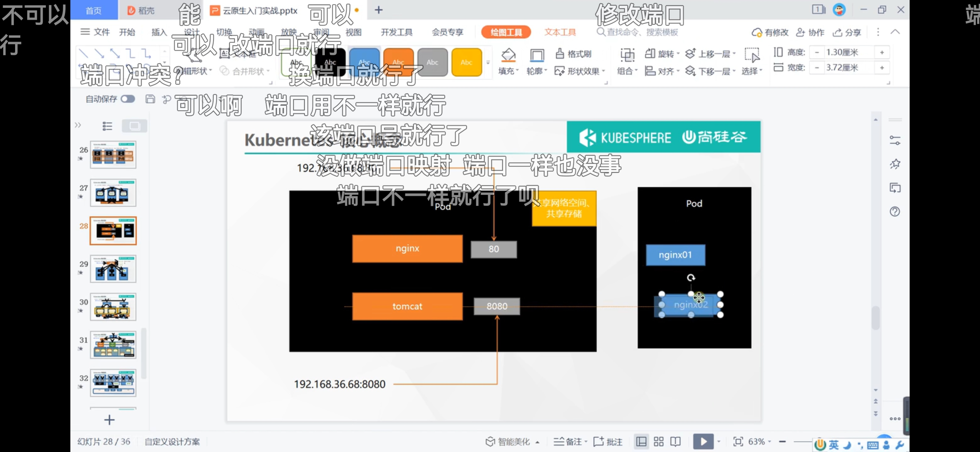Apply the yellow Abc shape style
Screen dimensions: 980x452
point(466,62)
